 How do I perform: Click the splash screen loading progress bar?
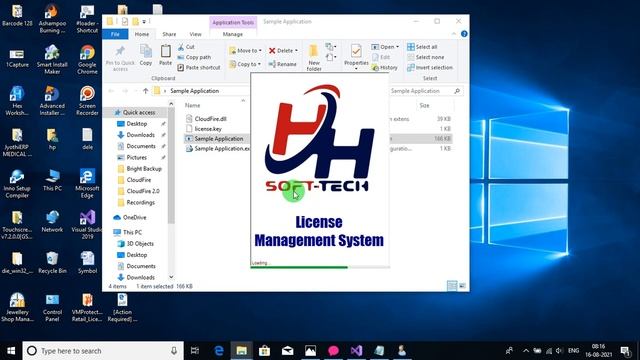(x=320, y=267)
